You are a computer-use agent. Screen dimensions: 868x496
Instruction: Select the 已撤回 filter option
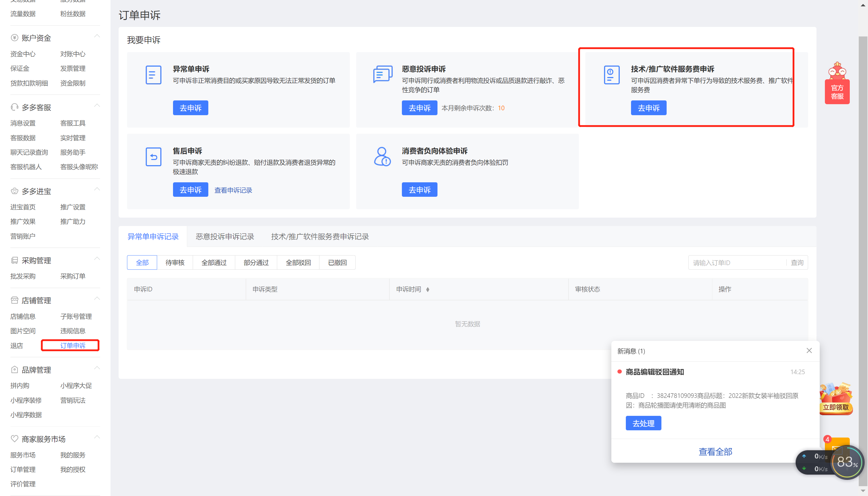[337, 262]
